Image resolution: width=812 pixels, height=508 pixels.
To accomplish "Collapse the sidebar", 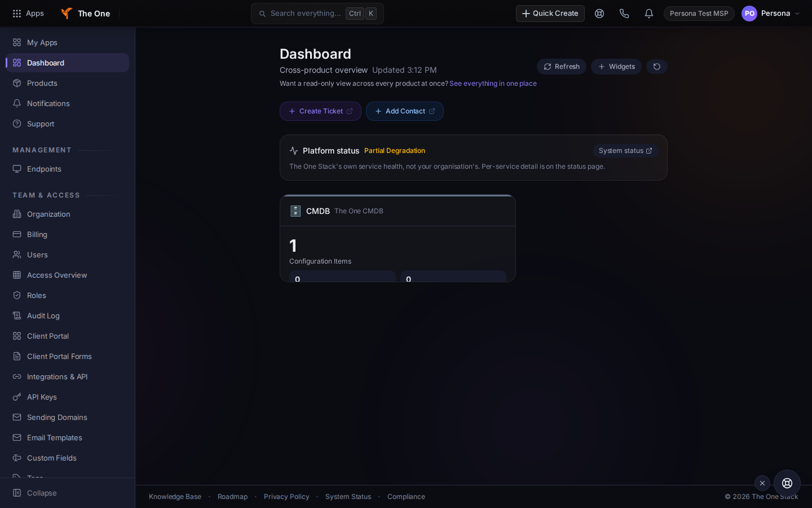I will (x=68, y=493).
